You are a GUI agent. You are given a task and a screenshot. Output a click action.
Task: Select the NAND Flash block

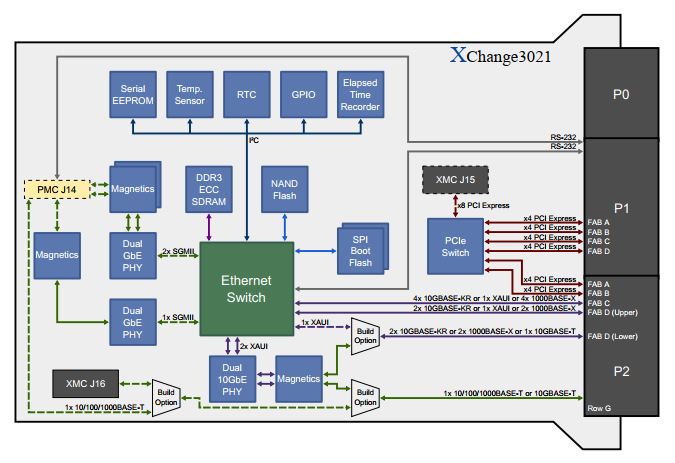pyautogui.click(x=285, y=189)
